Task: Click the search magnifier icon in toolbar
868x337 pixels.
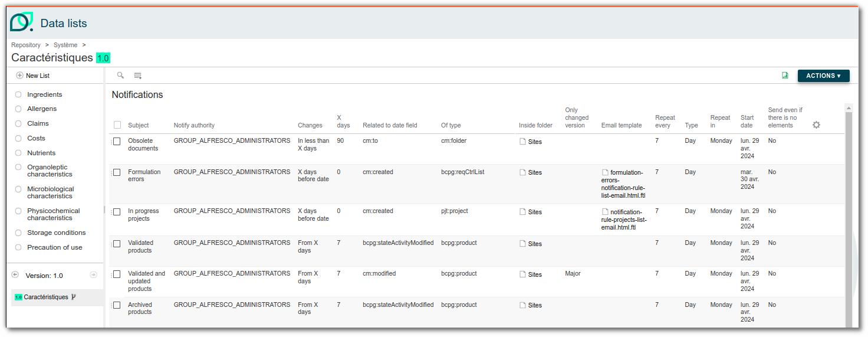Action: point(120,76)
